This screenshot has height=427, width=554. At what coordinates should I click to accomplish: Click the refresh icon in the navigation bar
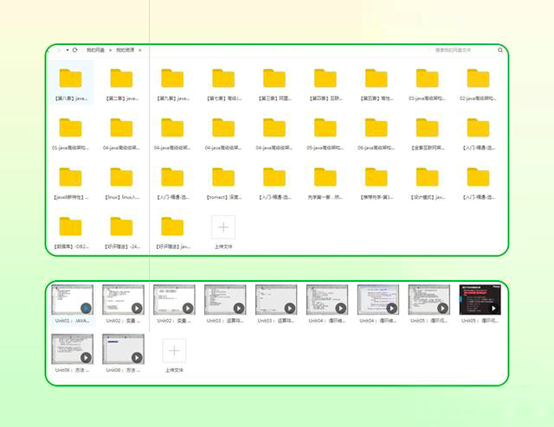[75, 50]
